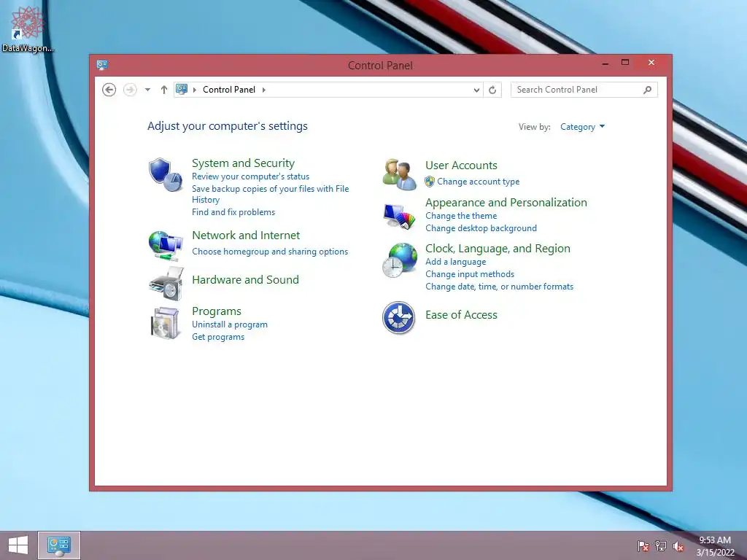Click Review your computer's status
The image size is (747, 560).
[251, 176]
